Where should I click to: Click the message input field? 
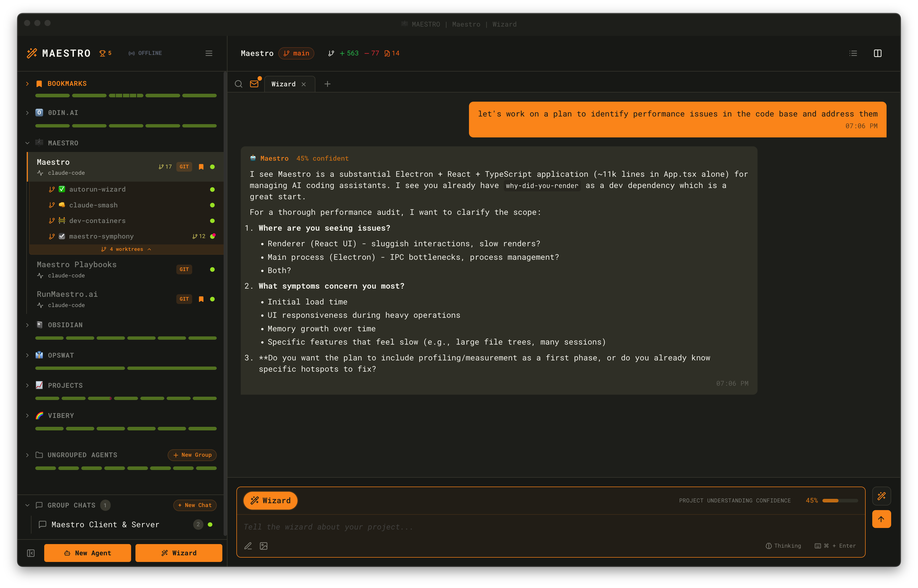(458, 527)
